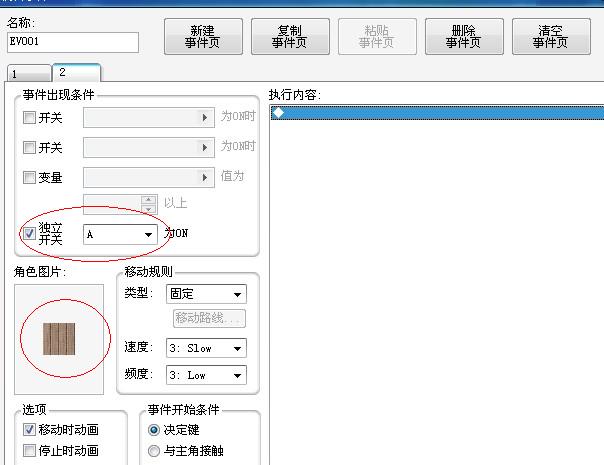Open the 速度 dropdown showing 3: Slow
Image resolution: width=604 pixels, height=465 pixels.
click(206, 348)
